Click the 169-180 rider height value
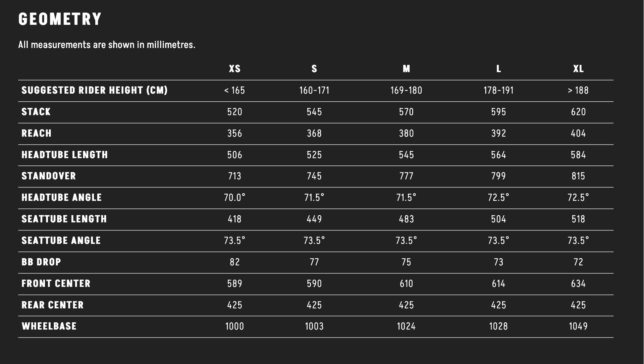 [x=406, y=90]
